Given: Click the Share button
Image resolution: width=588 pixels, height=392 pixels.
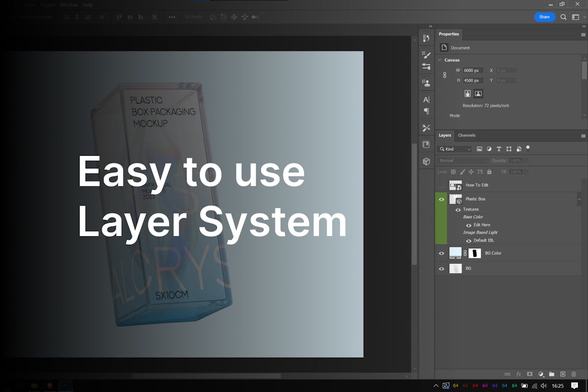Looking at the screenshot, I should (x=544, y=17).
